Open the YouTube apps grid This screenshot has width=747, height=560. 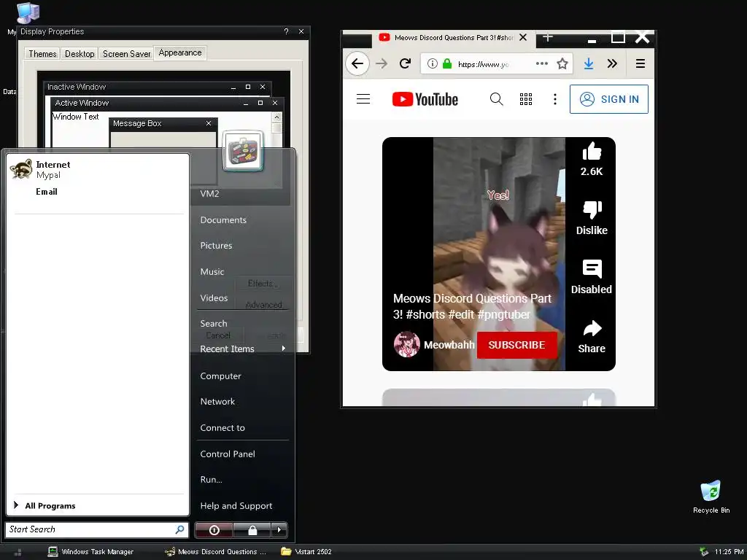click(526, 99)
